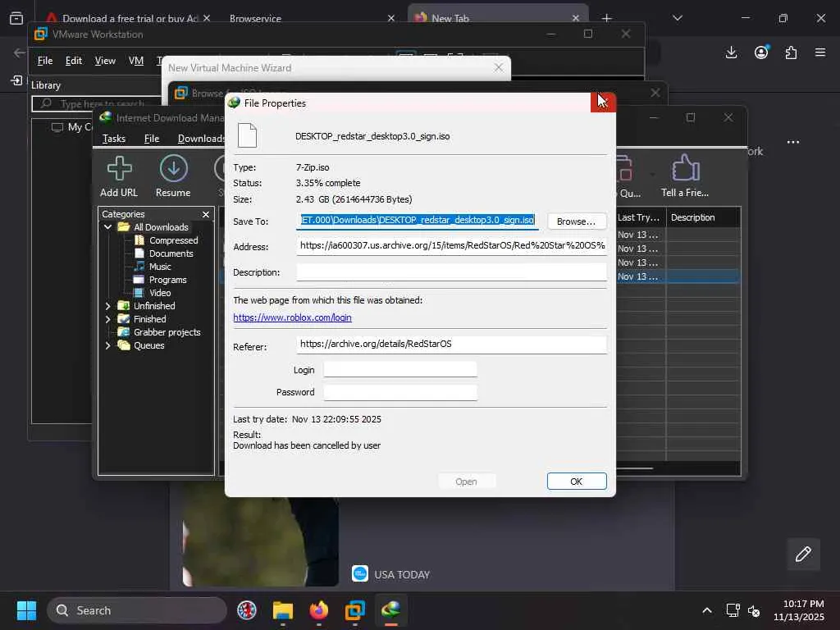Click the Resume download icon
Viewport: 840px width, 630px height.
click(173, 176)
